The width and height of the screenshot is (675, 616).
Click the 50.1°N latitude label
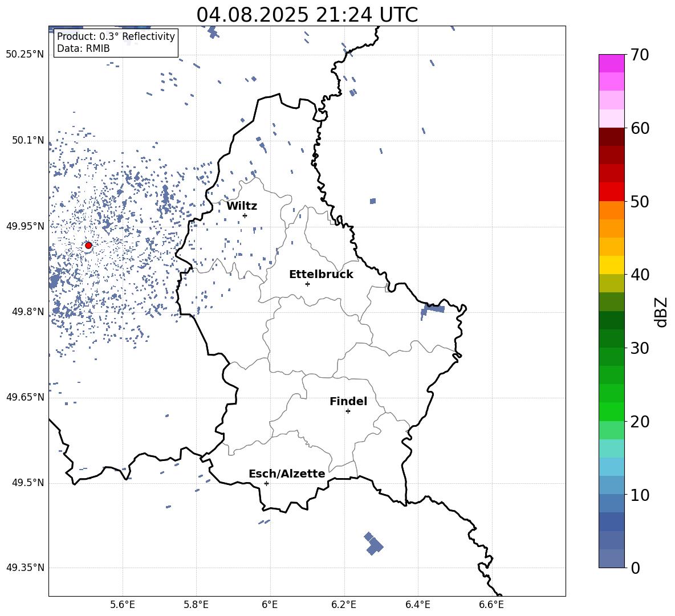28,140
